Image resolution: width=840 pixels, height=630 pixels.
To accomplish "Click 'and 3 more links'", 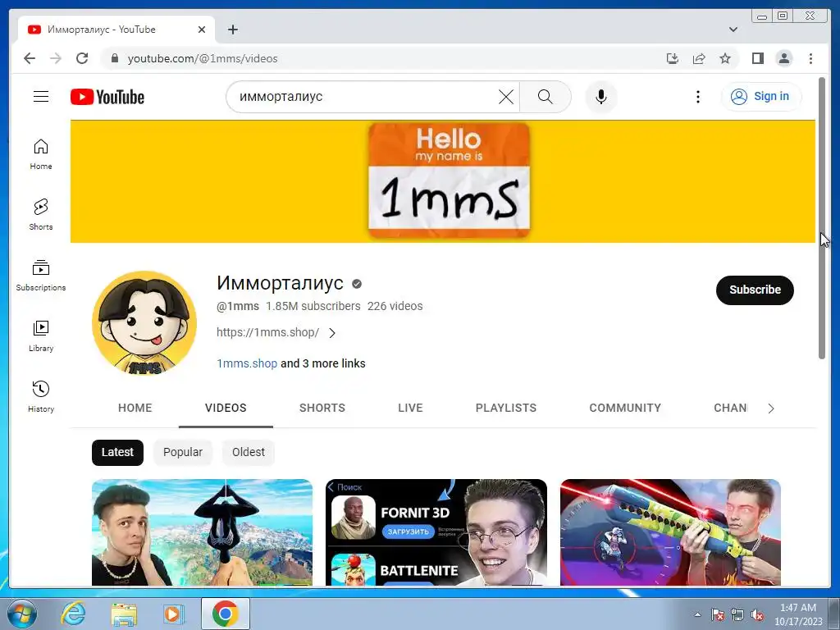I will click(x=323, y=363).
